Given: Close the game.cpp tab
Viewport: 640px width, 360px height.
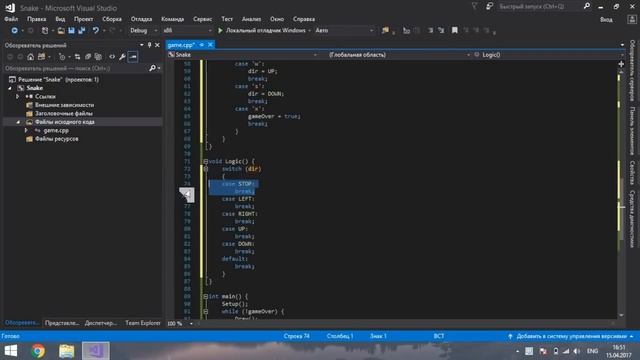Looking at the screenshot, I should pos(210,45).
